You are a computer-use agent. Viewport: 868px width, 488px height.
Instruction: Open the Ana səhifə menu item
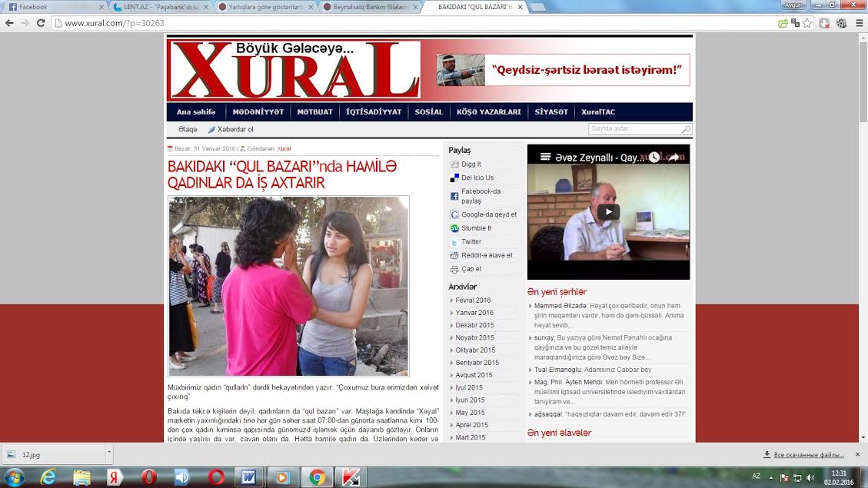(x=196, y=111)
